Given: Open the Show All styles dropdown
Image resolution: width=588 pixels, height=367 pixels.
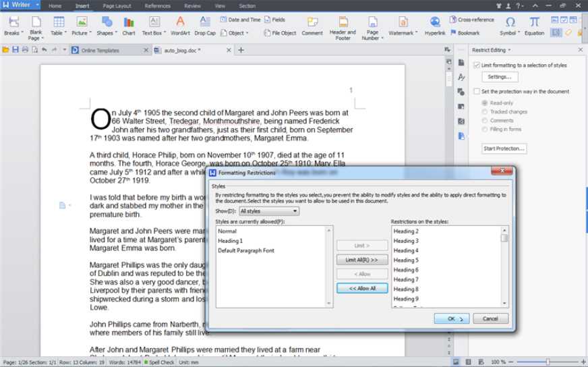Looking at the screenshot, I should [x=269, y=211].
